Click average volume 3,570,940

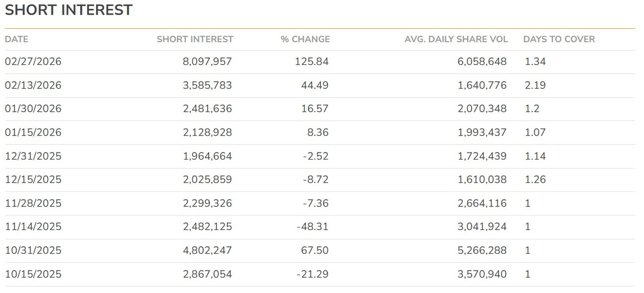[x=482, y=274]
